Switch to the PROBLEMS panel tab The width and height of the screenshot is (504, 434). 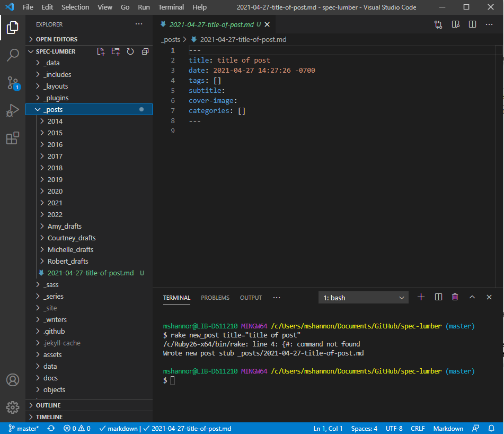[x=215, y=298]
